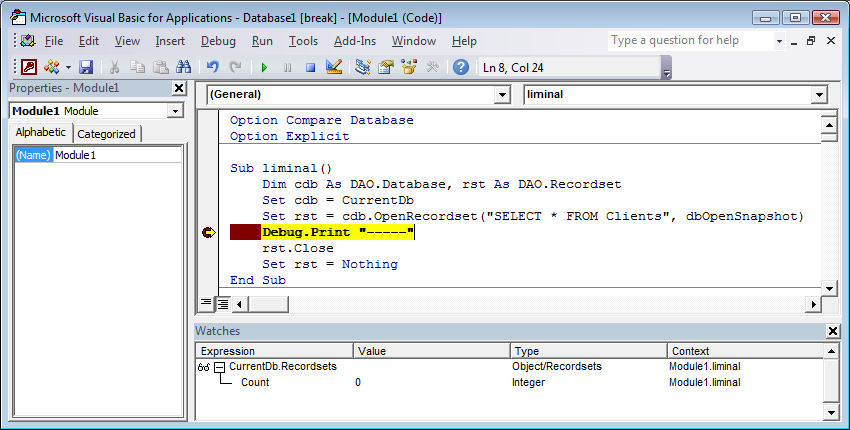This screenshot has height=430, width=850.
Task: Click Watches scrollbar down arrow
Action: (831, 413)
